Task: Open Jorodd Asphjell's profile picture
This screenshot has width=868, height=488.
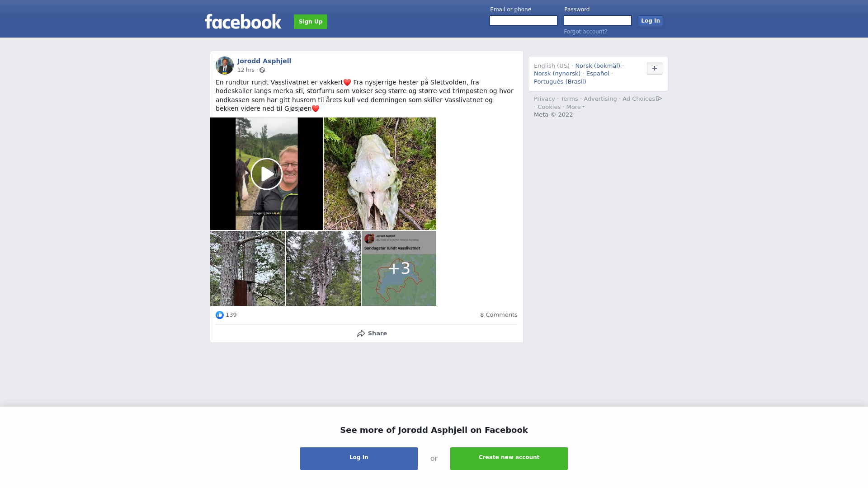Action: click(225, 66)
